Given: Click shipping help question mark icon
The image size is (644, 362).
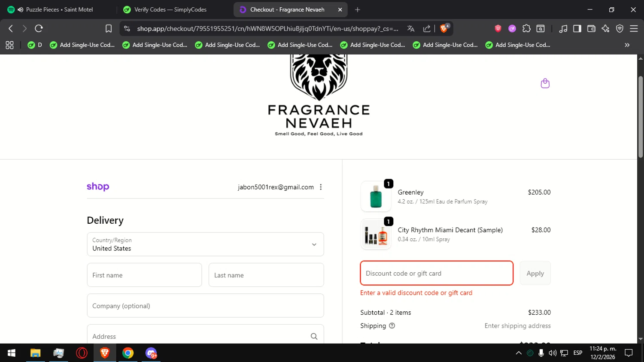Looking at the screenshot, I should [392, 325].
